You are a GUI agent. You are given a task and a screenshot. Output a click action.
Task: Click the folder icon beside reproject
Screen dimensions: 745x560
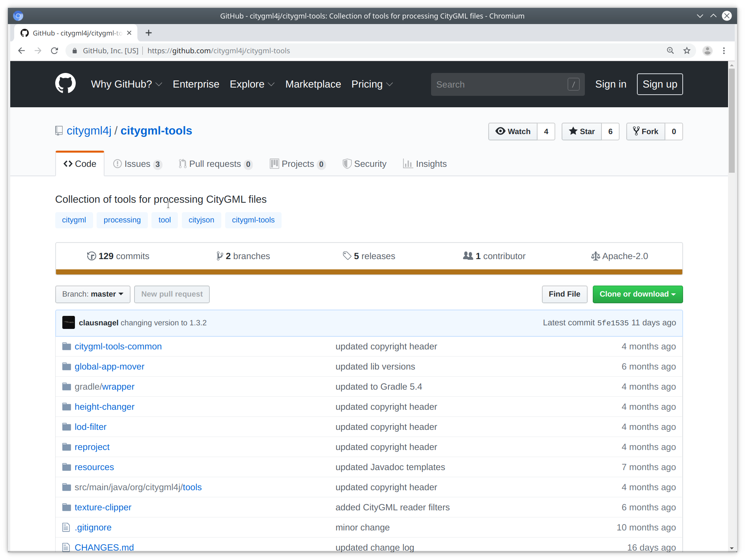pyautogui.click(x=67, y=447)
